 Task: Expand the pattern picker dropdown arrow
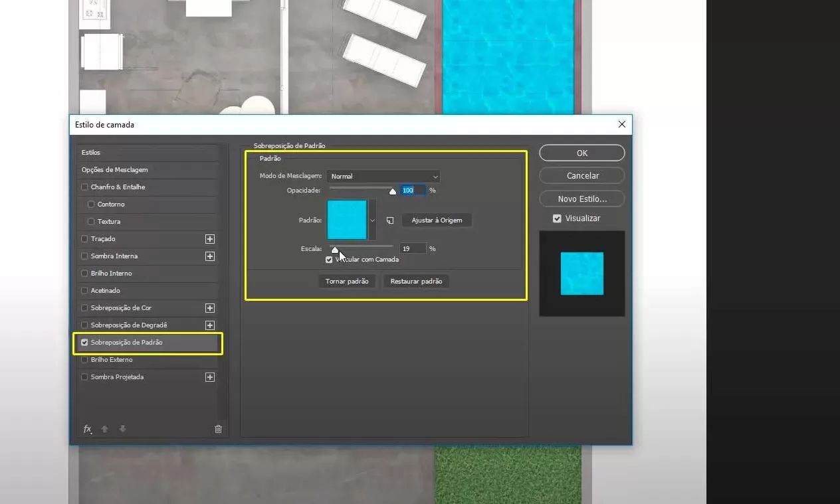pyautogui.click(x=372, y=220)
